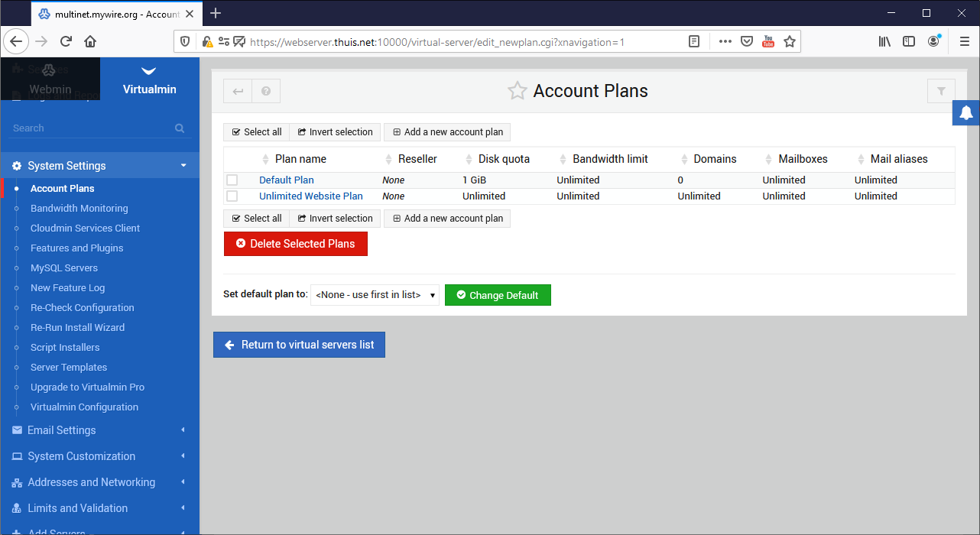Viewport: 980px width, 535px height.
Task: Open the Unlimited Website Plan link
Action: point(310,196)
